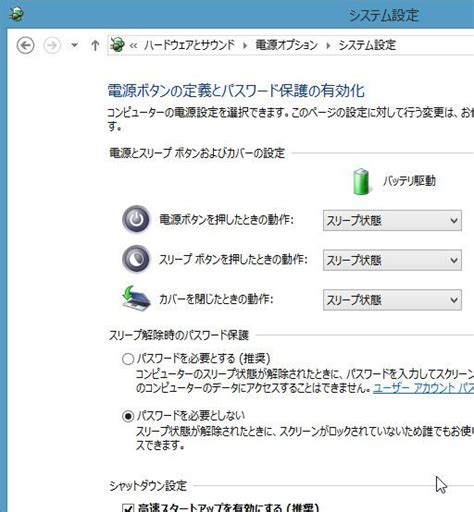Click the power button icon

tap(136, 219)
